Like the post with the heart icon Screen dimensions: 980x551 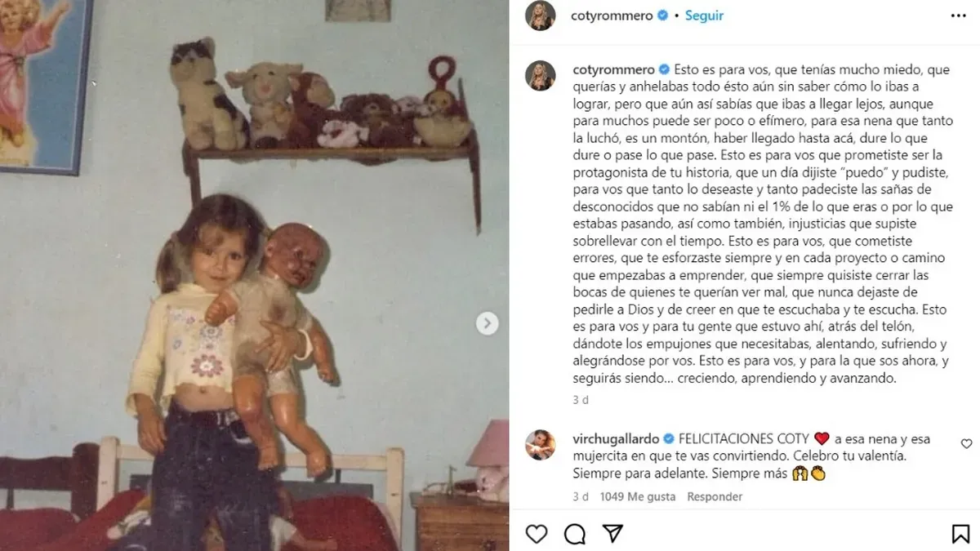537,534
